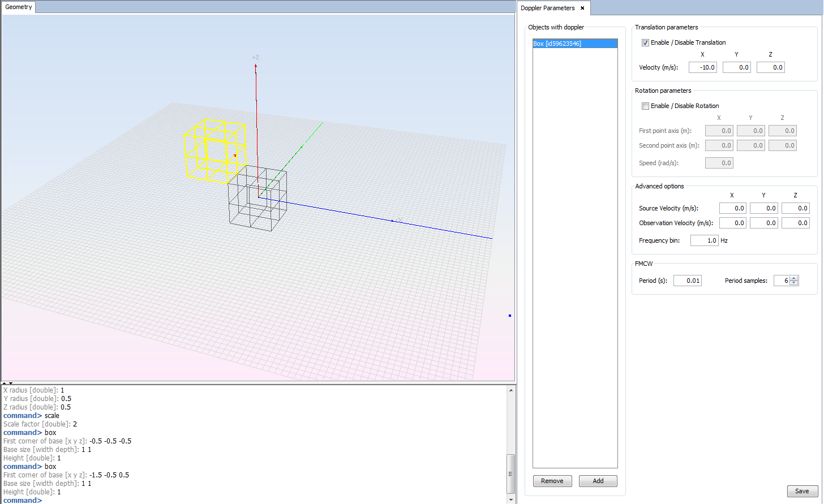Click the splitter's upward collapse arrow
Viewport: 824px width, 504px height.
pyautogui.click(x=5, y=384)
